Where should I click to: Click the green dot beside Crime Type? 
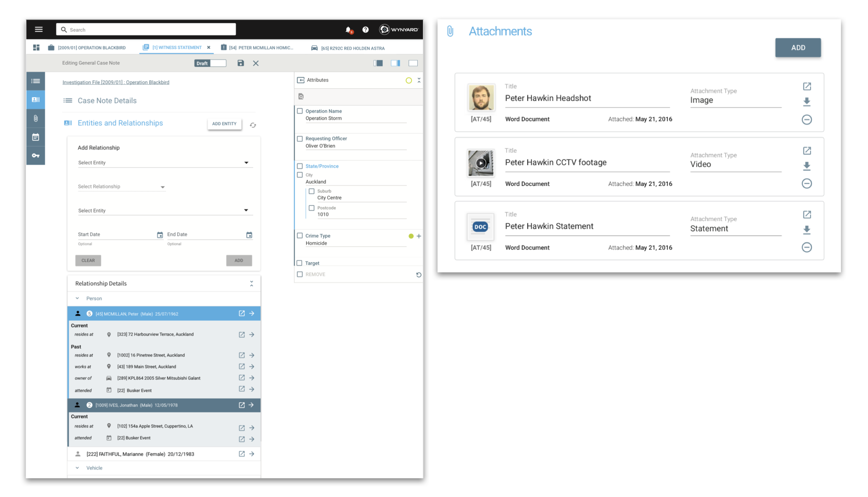click(x=411, y=236)
